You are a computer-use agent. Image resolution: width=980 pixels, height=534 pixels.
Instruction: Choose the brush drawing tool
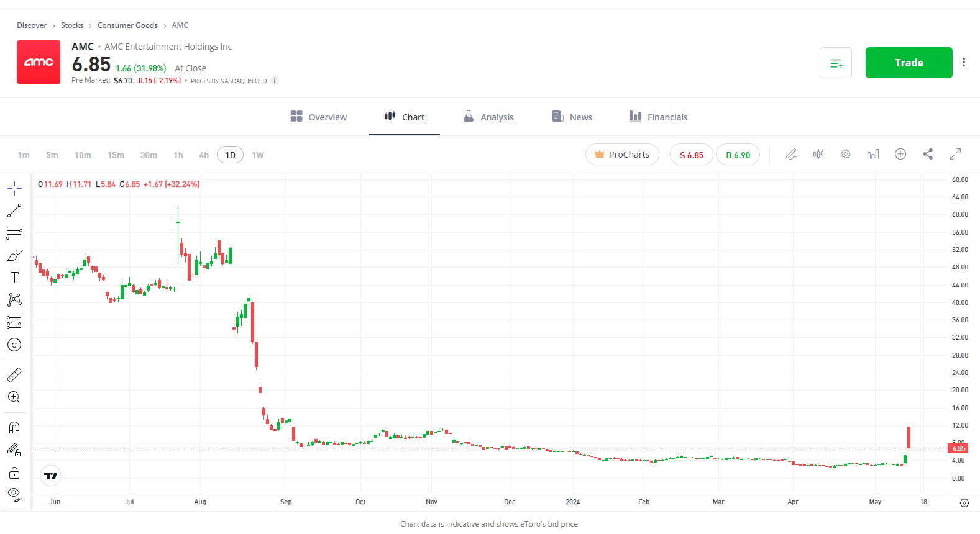click(x=14, y=256)
